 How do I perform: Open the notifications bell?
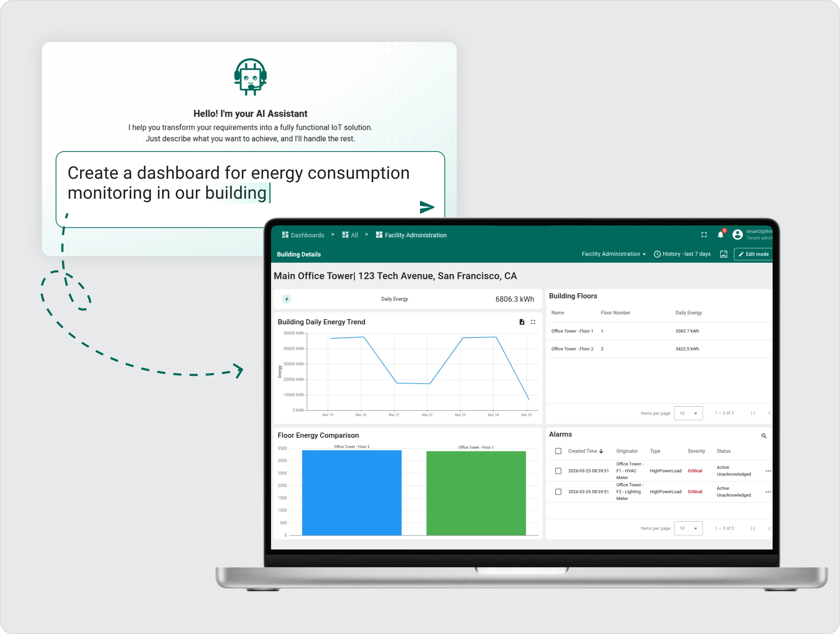tap(720, 235)
